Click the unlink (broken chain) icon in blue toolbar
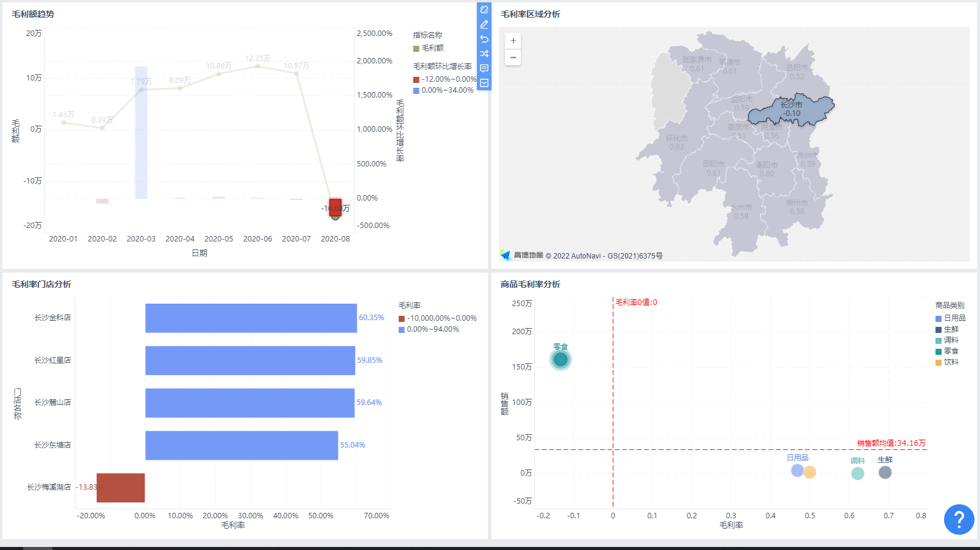Viewport: 980px width, 550px height. point(484,10)
